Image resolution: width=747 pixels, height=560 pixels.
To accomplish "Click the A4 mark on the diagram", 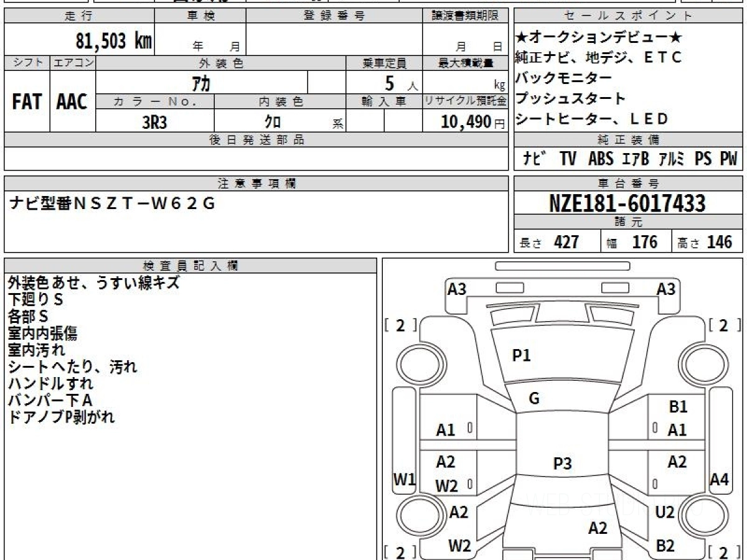I will 720,479.
